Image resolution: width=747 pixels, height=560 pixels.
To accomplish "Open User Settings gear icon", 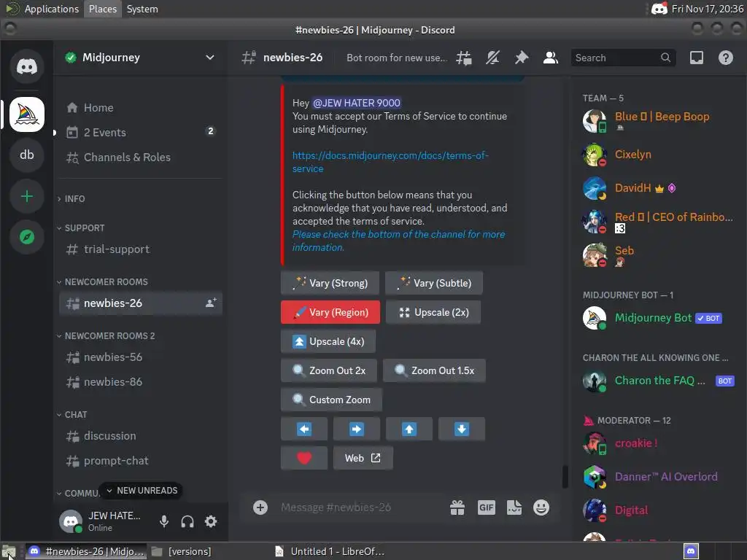I will pos(211,521).
